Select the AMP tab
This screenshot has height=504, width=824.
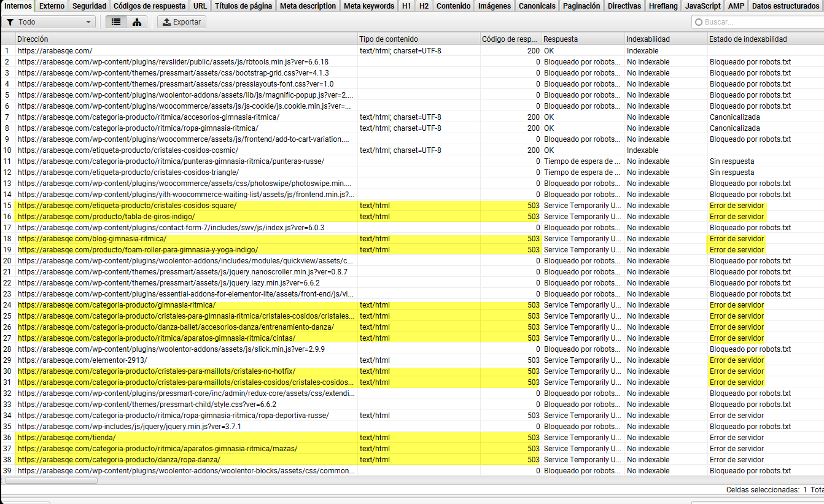736,6
